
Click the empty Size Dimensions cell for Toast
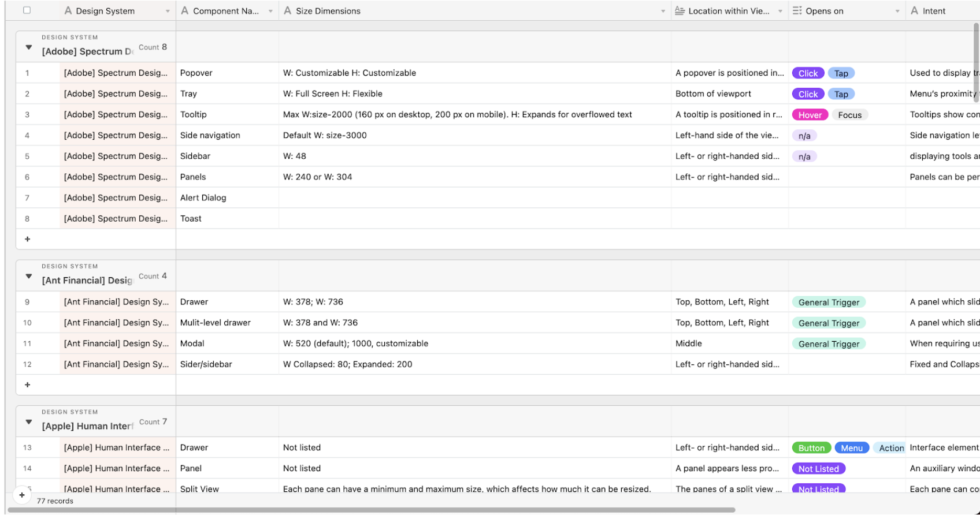[475, 218]
